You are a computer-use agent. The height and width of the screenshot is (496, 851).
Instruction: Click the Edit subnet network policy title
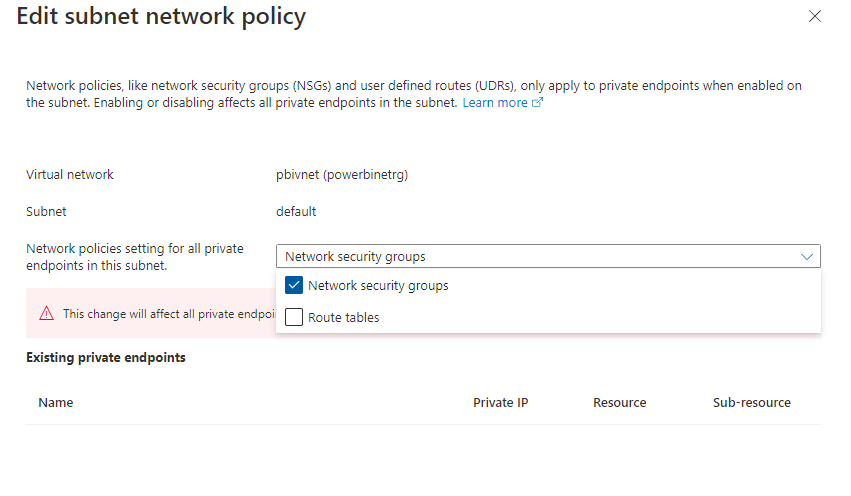(x=161, y=16)
